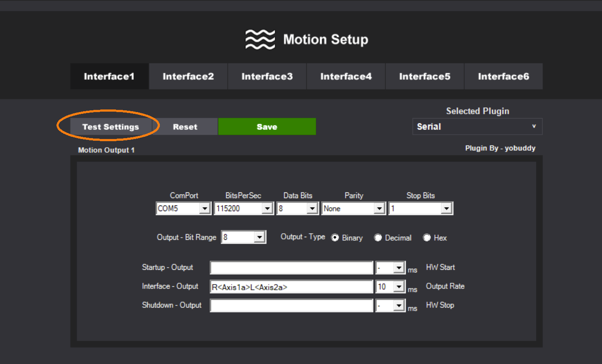Click the Reset button
The height and width of the screenshot is (364, 602).
pos(185,127)
